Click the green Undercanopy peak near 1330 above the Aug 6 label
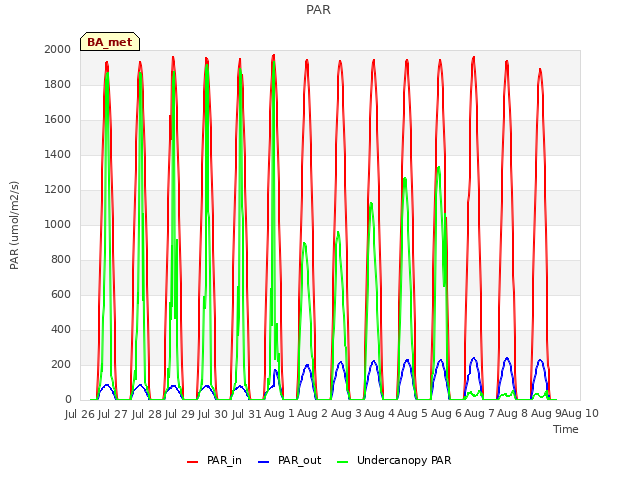Screen dimensions: 640x480 click(438, 167)
